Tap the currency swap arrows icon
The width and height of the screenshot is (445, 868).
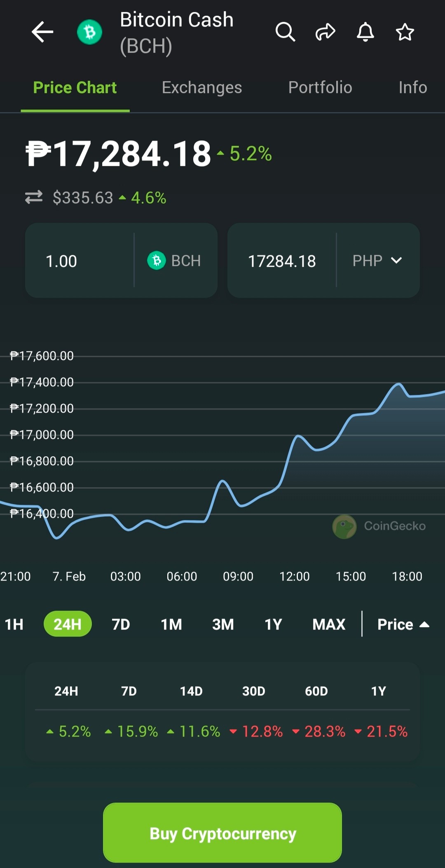tap(34, 197)
